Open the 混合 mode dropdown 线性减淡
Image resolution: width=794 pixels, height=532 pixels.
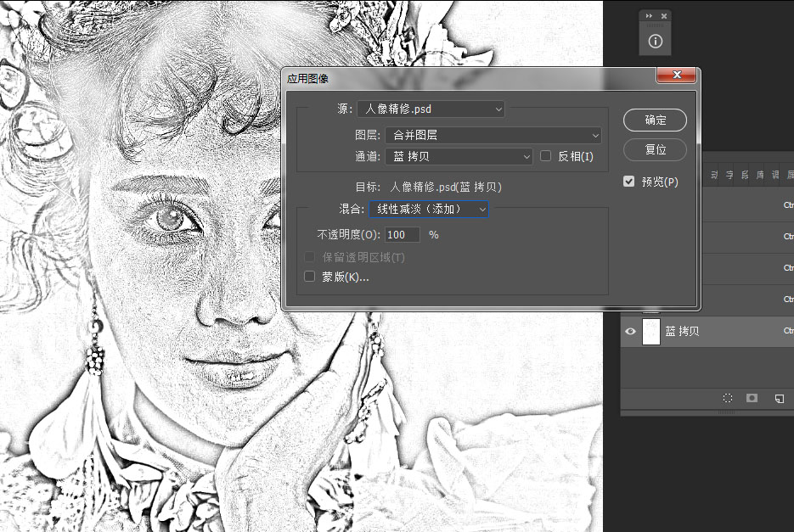pyautogui.click(x=428, y=209)
